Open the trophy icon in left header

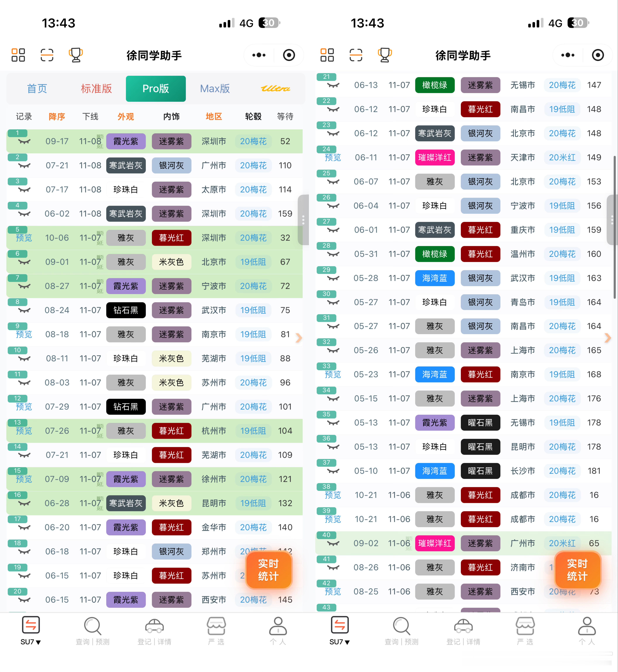click(76, 55)
